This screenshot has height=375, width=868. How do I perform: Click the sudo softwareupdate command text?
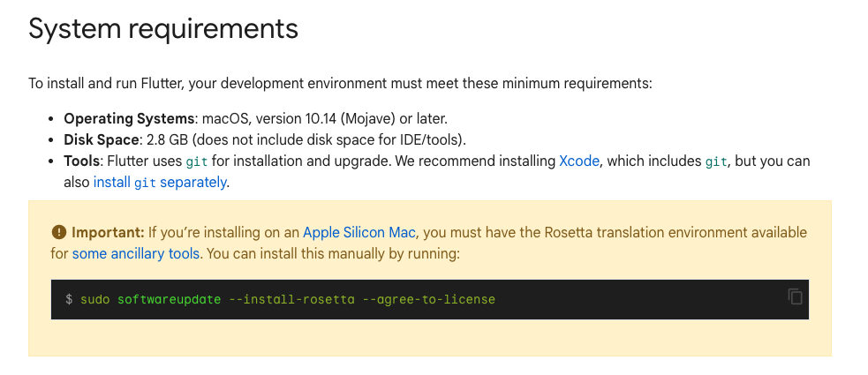point(287,299)
